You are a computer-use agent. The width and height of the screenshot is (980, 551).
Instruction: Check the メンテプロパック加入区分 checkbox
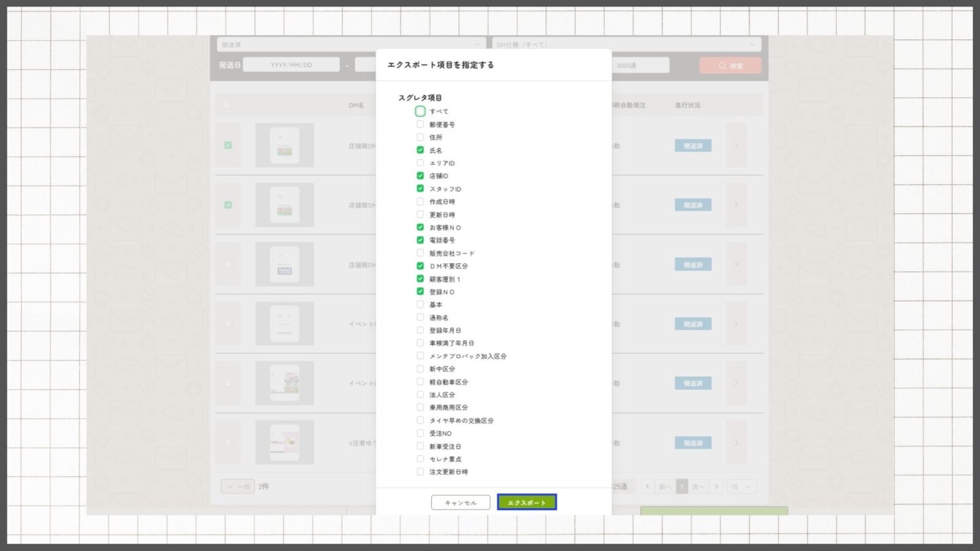tap(420, 356)
